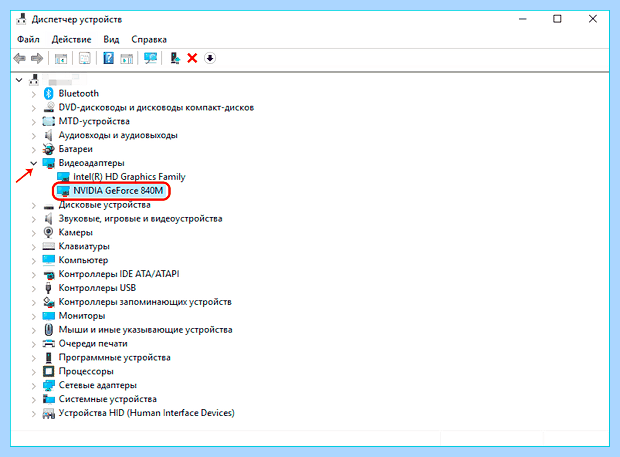
Task: Expand the Программные устройства chevron
Action: point(34,358)
